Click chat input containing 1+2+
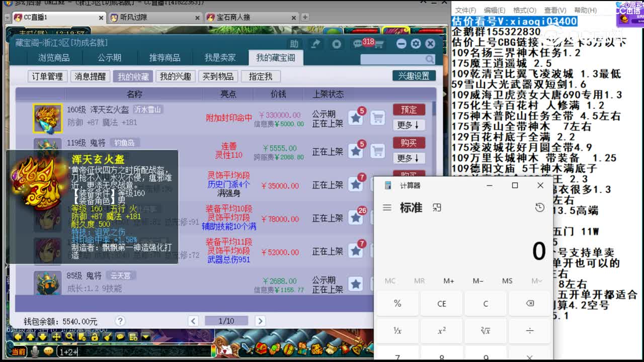644x362 pixels. [133, 351]
